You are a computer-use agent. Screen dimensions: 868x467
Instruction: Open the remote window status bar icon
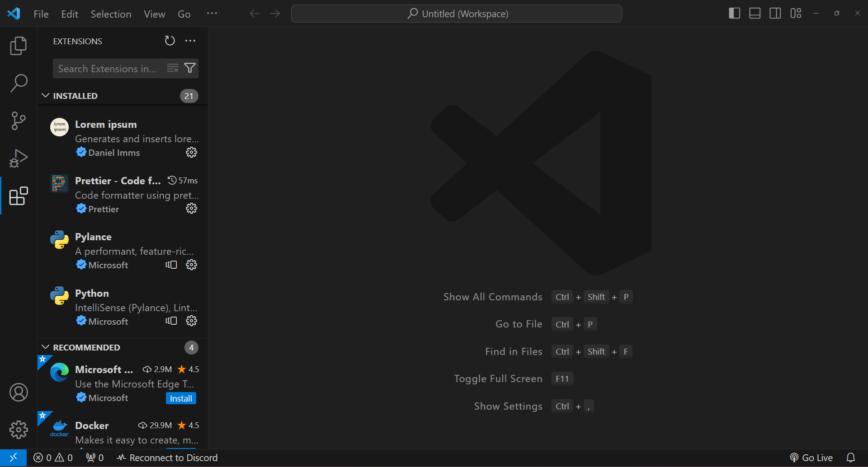[x=13, y=458]
